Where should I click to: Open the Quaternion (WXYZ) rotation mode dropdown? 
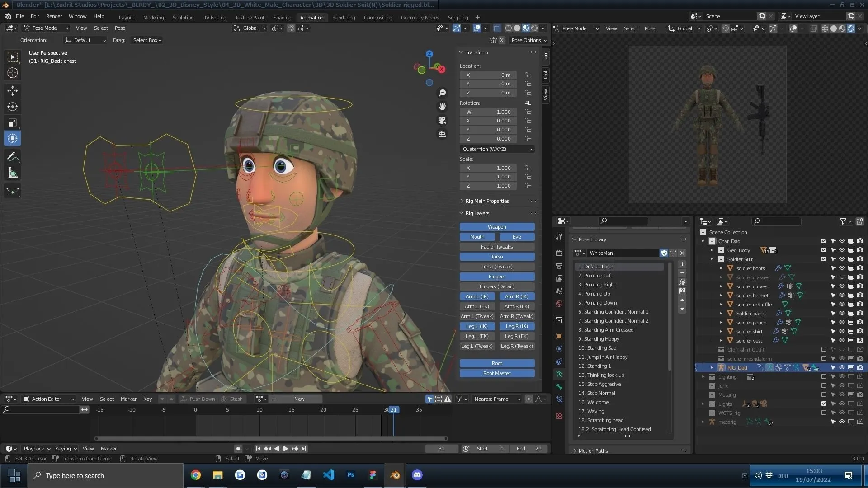tap(497, 149)
